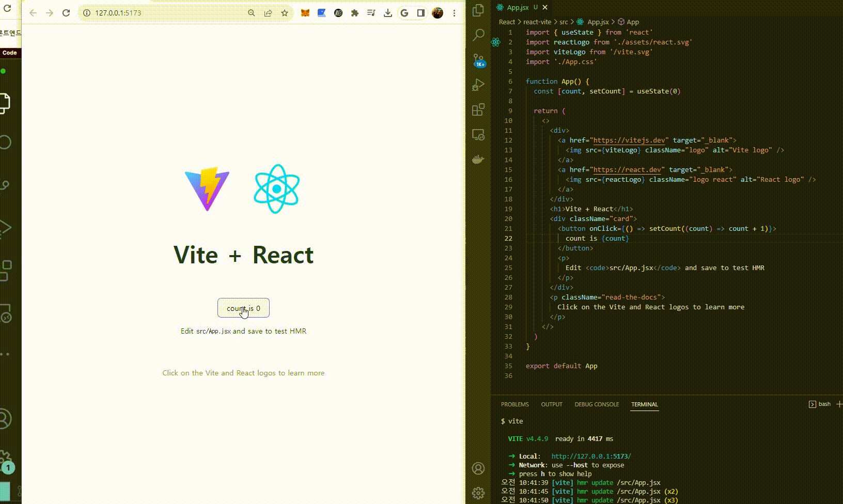Viewport: 843px width, 504px height.
Task: Open Source Control with 1K+ badge
Action: click(479, 60)
